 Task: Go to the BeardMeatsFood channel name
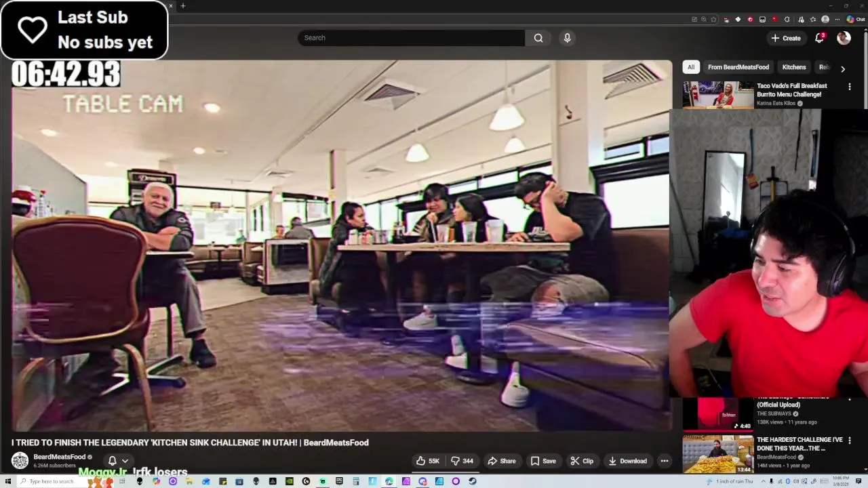[x=60, y=457]
